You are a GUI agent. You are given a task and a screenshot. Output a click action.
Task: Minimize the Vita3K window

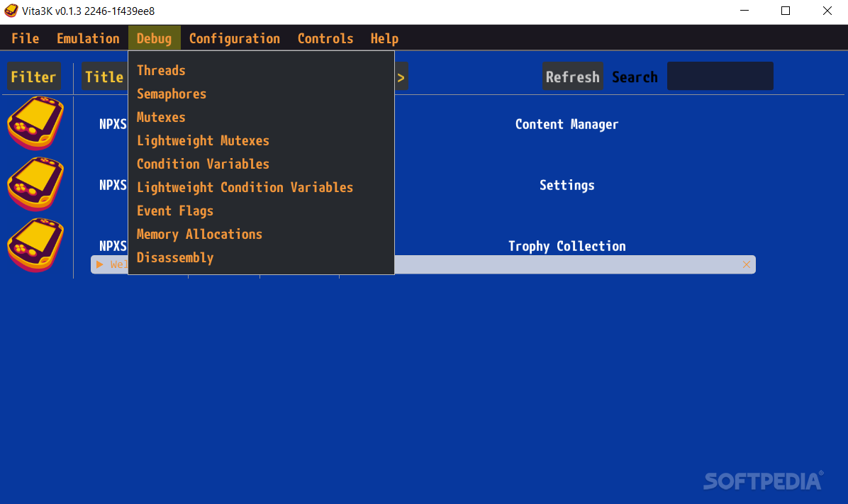(744, 11)
